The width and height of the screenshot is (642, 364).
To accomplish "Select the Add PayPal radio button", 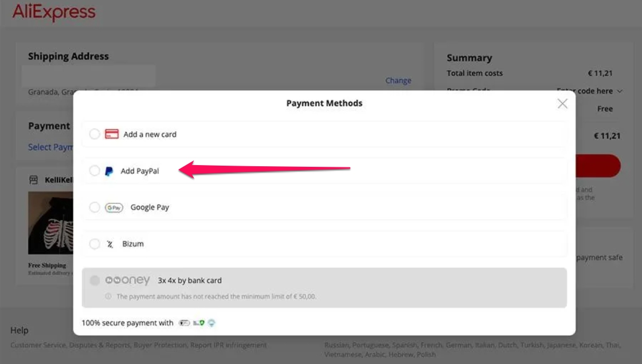I will pyautogui.click(x=95, y=171).
